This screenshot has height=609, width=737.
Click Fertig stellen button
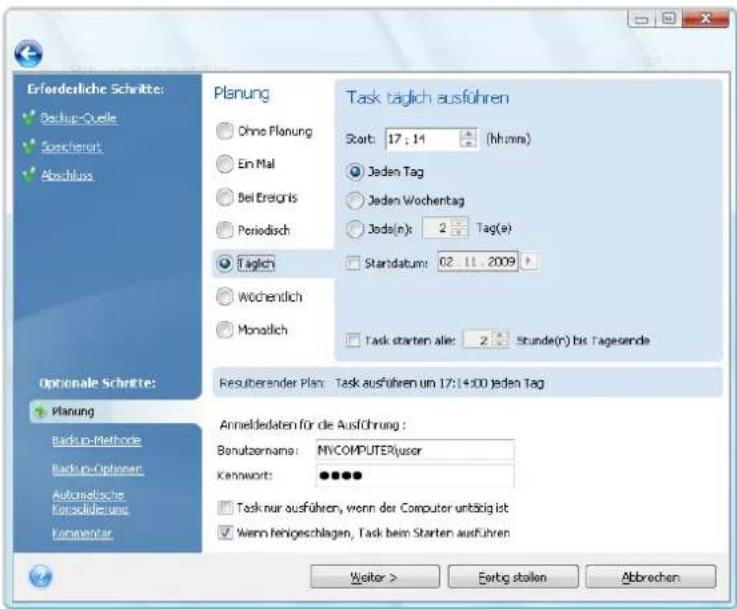click(x=512, y=577)
